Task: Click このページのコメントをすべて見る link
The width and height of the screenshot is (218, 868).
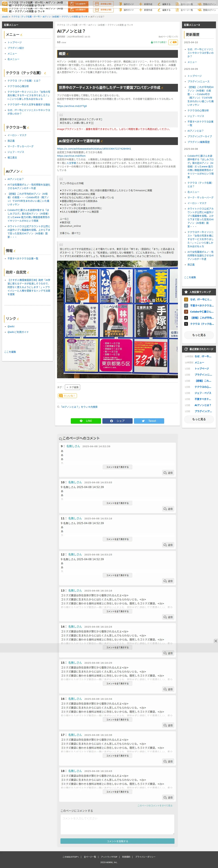Action: point(155,806)
